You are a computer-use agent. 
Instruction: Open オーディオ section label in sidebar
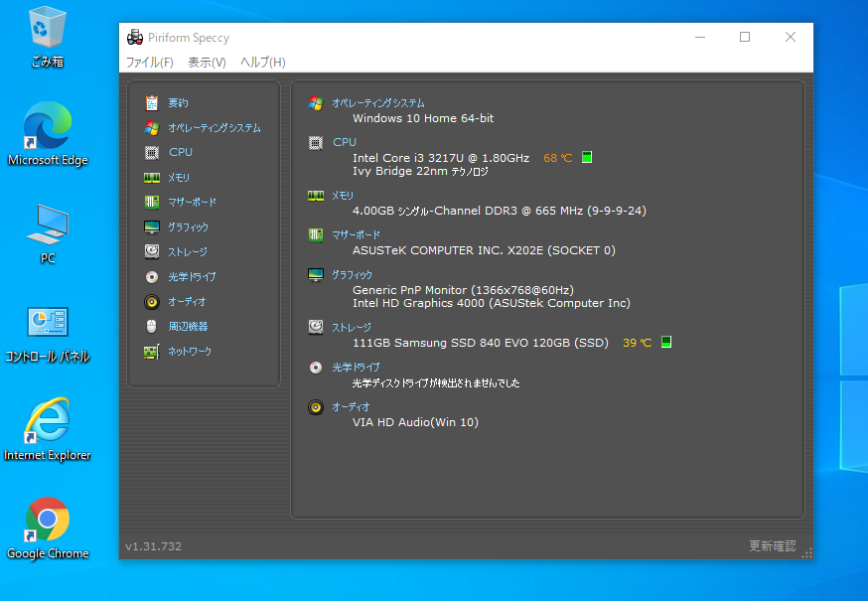[187, 301]
